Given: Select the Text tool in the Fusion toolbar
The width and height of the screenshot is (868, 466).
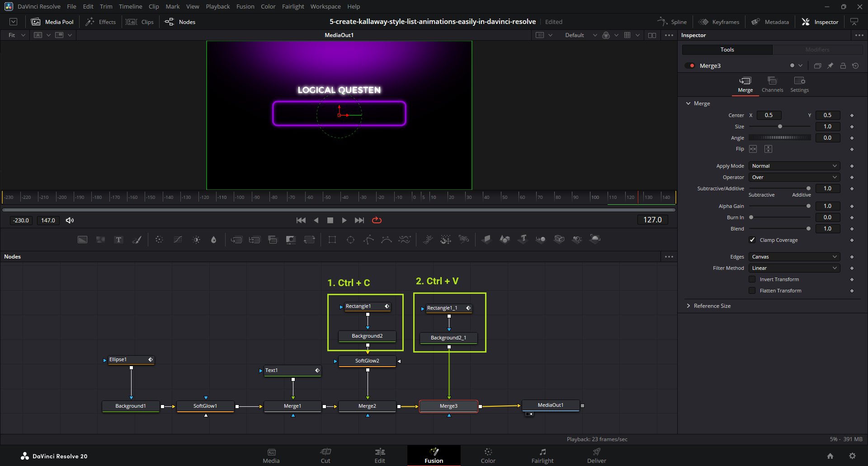Looking at the screenshot, I should click(x=118, y=240).
